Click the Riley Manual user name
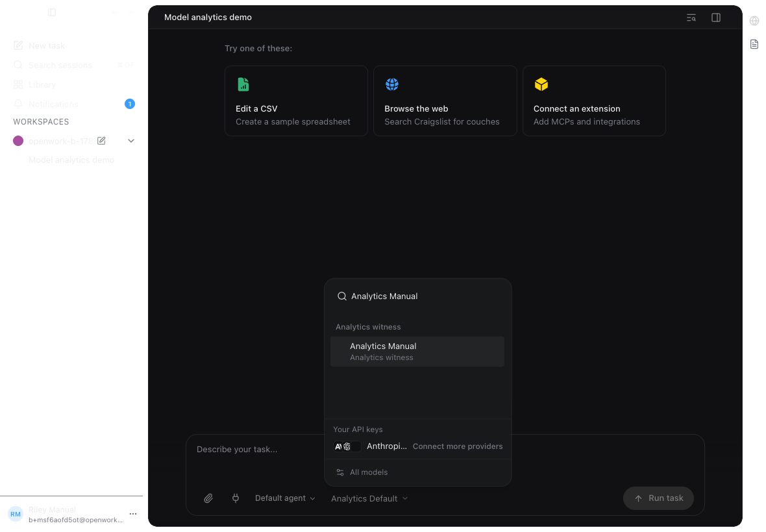The image size is (766, 532). click(x=53, y=509)
